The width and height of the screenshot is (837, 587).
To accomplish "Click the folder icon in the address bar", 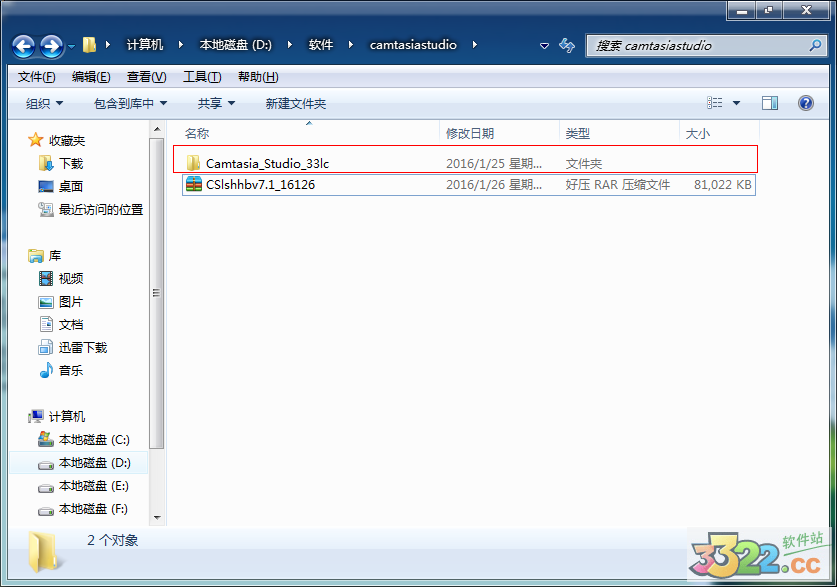I will click(89, 45).
